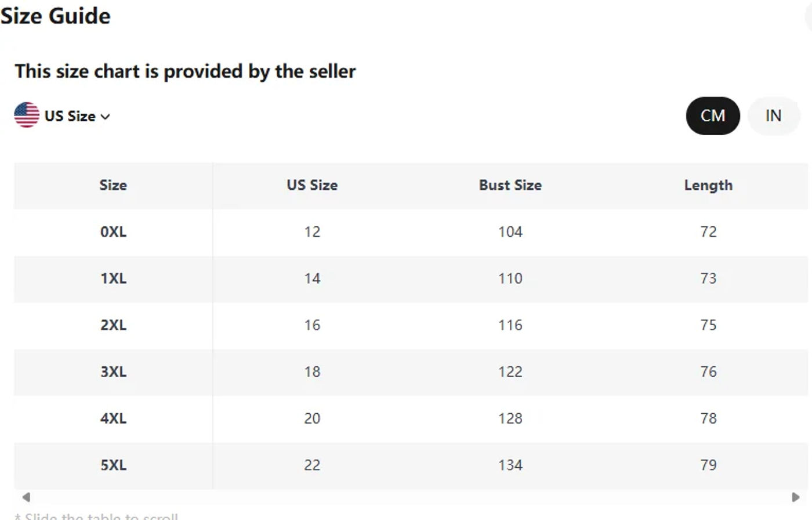The image size is (812, 520).
Task: Select the 3XL size row
Action: (411, 372)
